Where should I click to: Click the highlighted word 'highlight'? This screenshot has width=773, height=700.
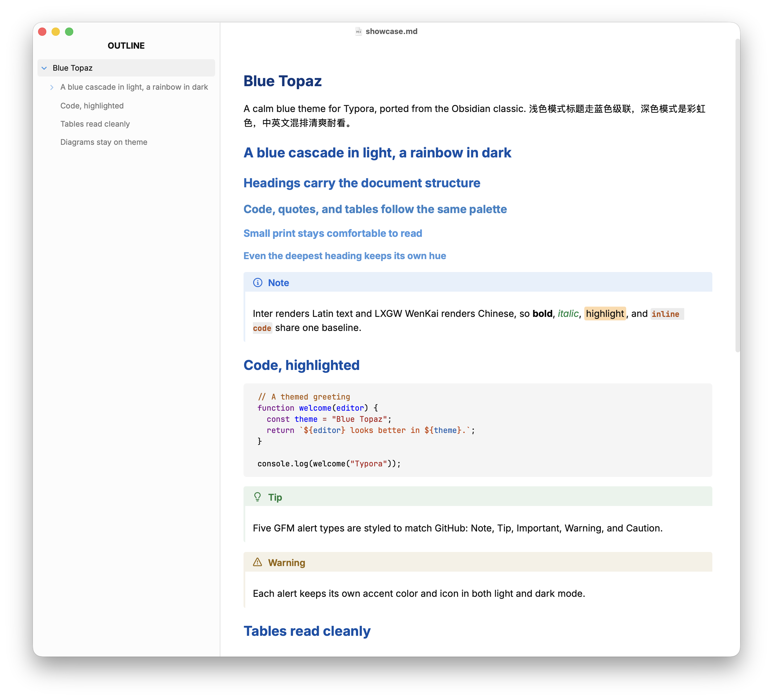click(x=605, y=313)
